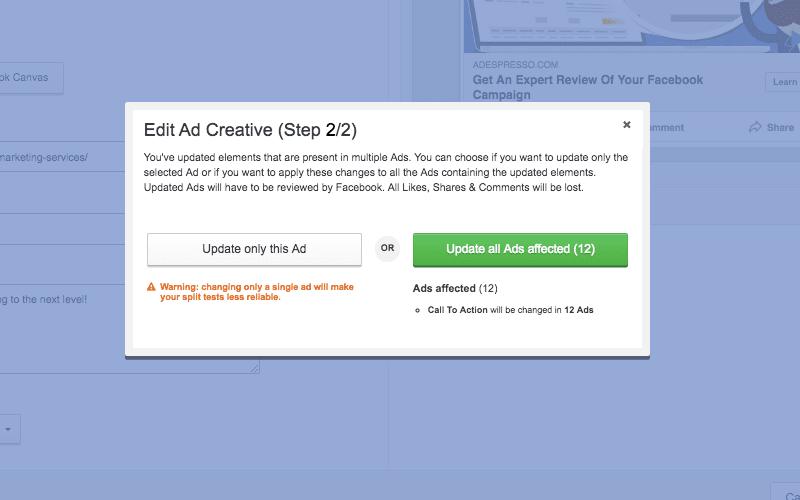Click the Learn button on ad preview
The width and height of the screenshot is (800, 500).
tap(783, 82)
